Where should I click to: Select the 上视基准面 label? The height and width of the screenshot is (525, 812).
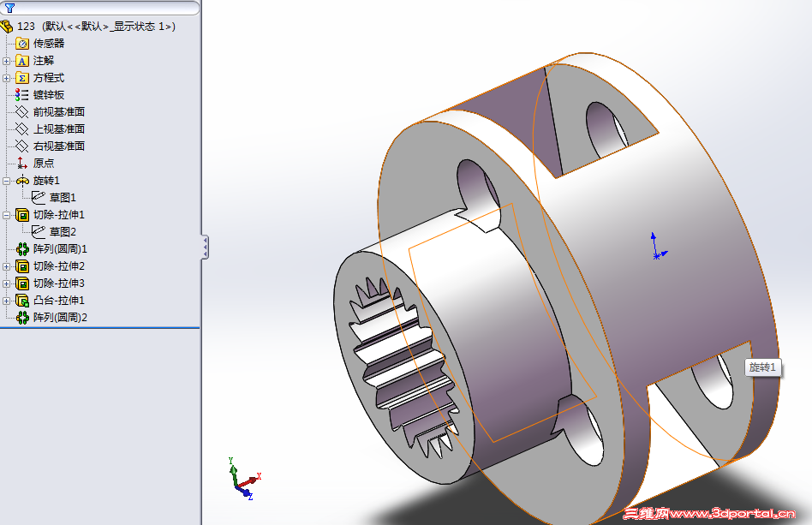coord(59,129)
